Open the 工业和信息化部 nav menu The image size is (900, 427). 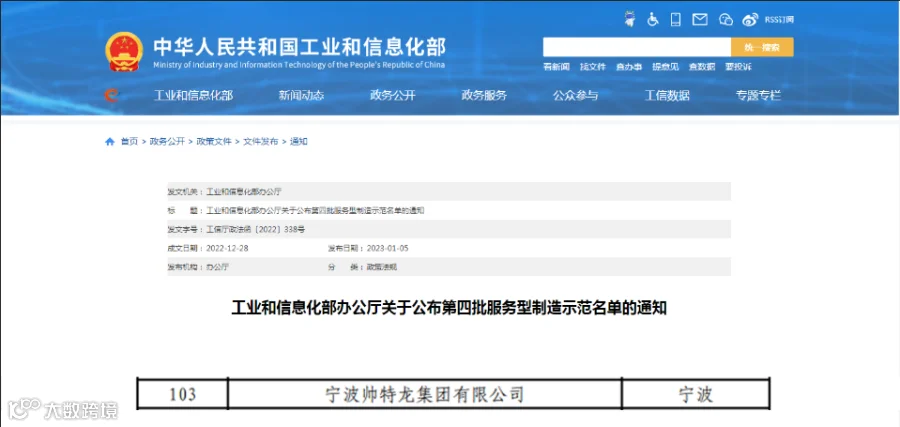pyautogui.click(x=193, y=96)
